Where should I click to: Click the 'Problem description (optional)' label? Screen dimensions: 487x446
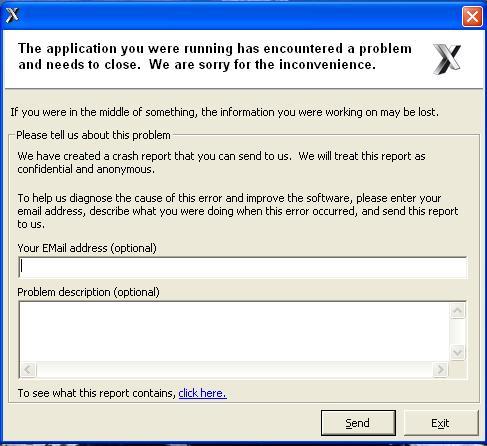pyautogui.click(x=88, y=292)
